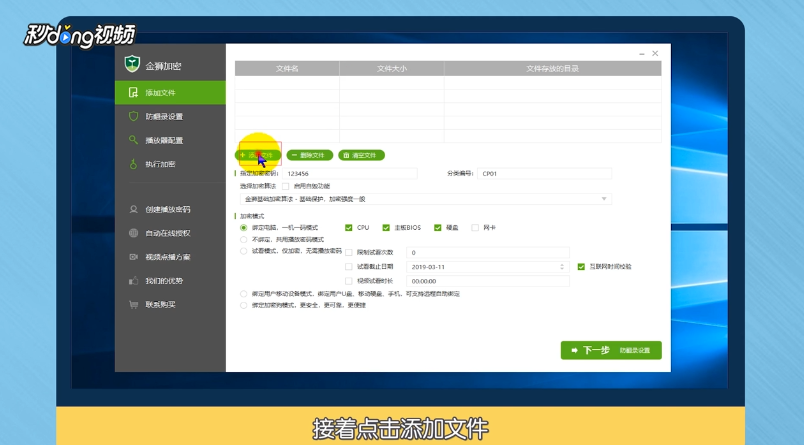804x445 pixels.
Task: Click 下一步 to go to 防翻录设置
Action: [x=611, y=350]
